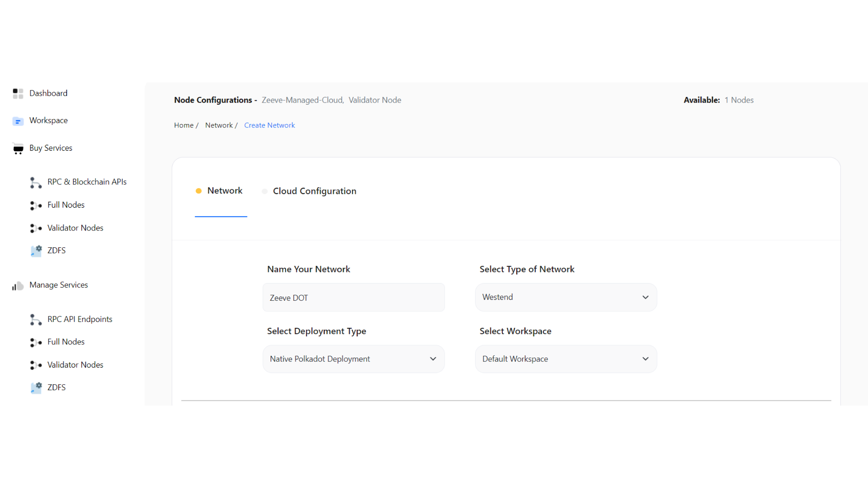Select the RPC & Blockchain APIs icon
This screenshot has height=488, width=868.
[36, 182]
